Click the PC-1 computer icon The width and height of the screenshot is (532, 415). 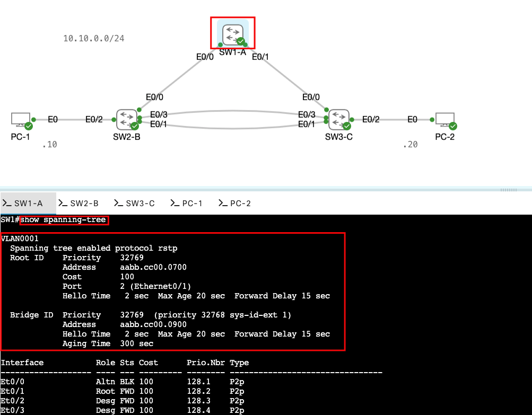pos(21,120)
